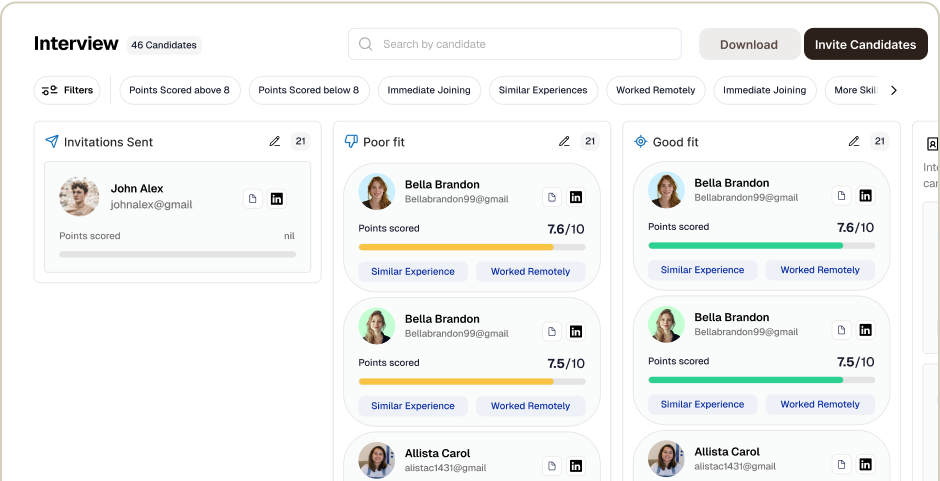
Task: Click Similar Experience tag on Good fit 7.6 card
Action: click(703, 270)
